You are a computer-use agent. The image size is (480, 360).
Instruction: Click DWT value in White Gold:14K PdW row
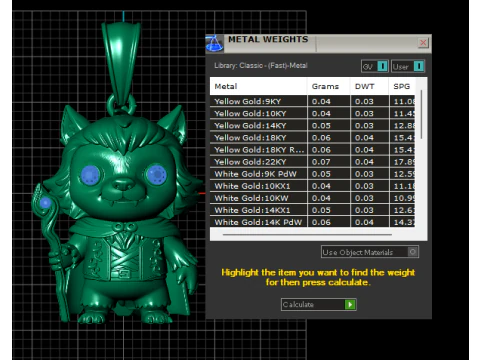364,222
